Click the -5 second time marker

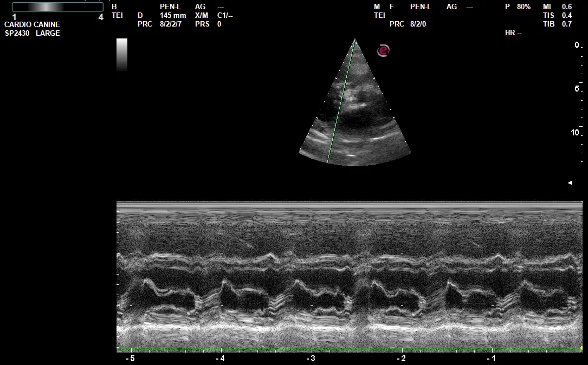coord(130,359)
